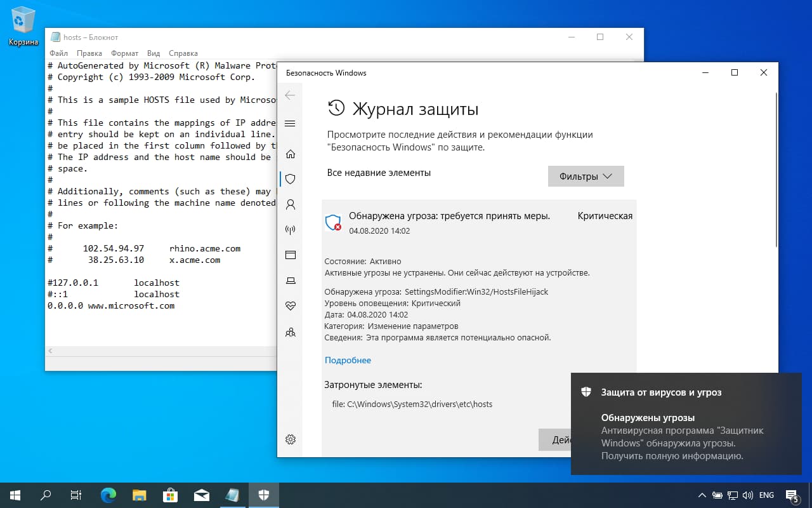Open Firewall & network protection icon
The width and height of the screenshot is (812, 508).
[290, 229]
